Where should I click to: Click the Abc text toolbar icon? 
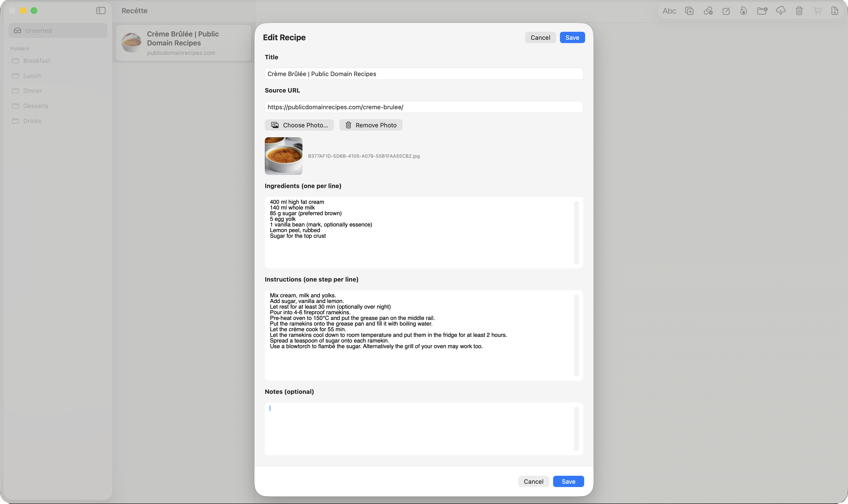(x=669, y=11)
